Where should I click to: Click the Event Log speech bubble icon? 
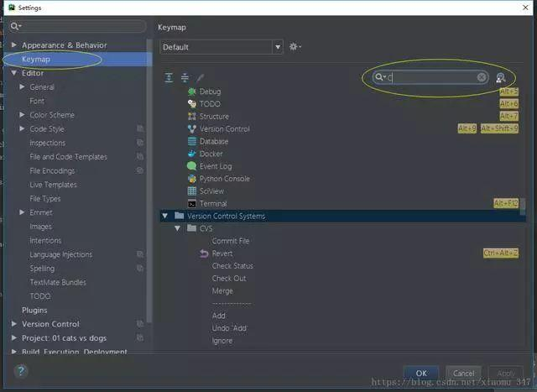[192, 166]
